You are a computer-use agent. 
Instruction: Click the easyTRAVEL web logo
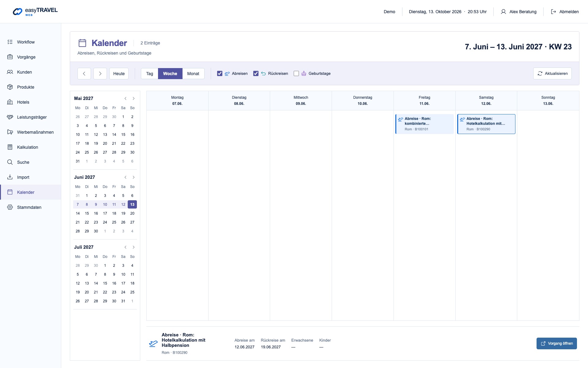pyautogui.click(x=35, y=12)
